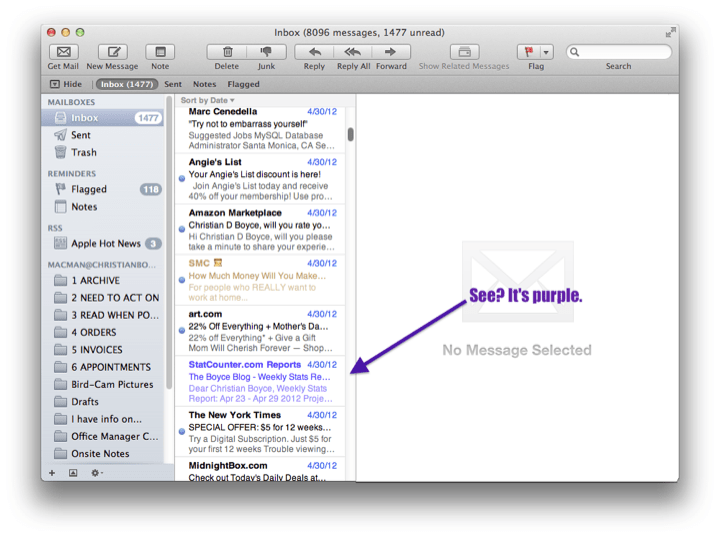Click the Reply arrow icon
The image size is (720, 538).
314,52
